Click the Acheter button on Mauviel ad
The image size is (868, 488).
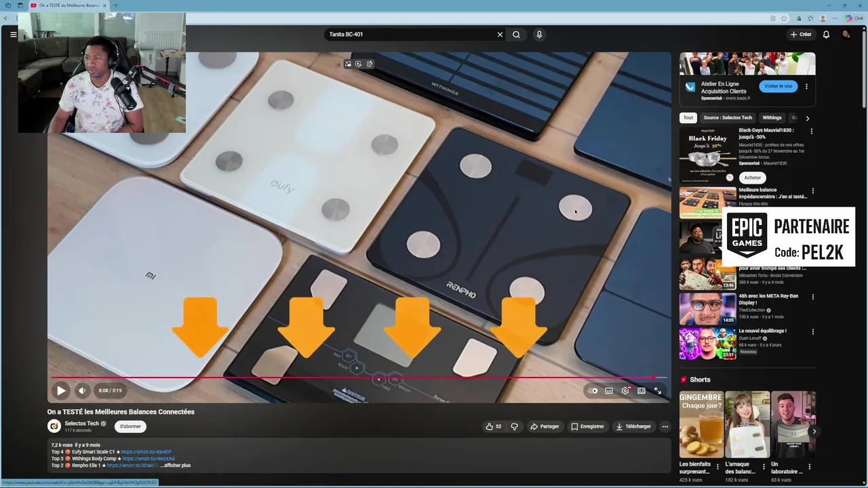click(x=753, y=178)
